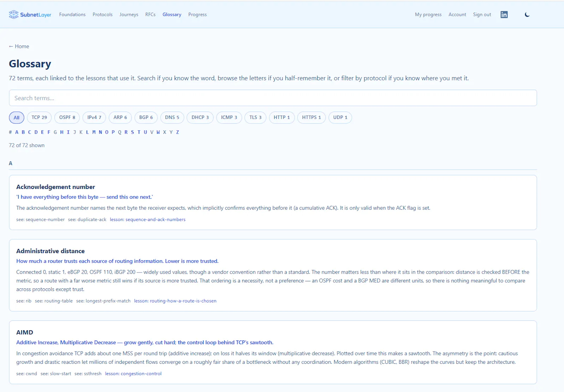Viewport: 564px width, 392px height.
Task: Jump to the # letter section
Action: tap(10, 132)
